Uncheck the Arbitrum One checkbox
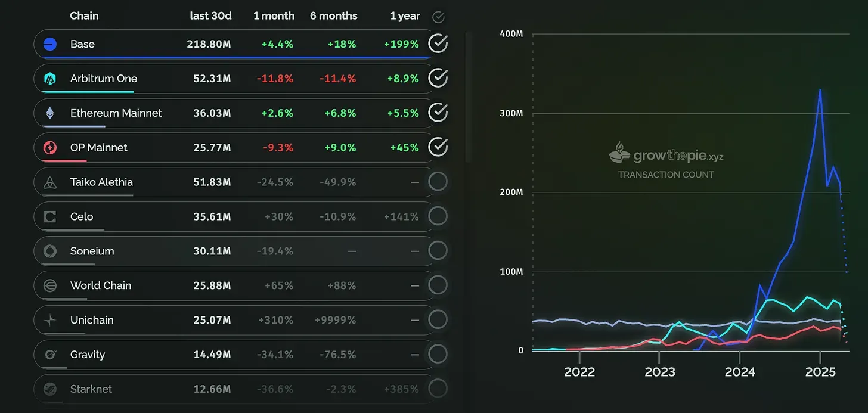The width and height of the screenshot is (868, 413). click(438, 78)
